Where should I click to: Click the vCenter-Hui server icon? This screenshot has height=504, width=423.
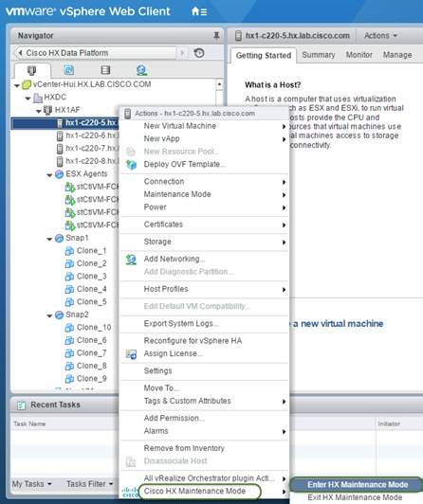point(27,85)
